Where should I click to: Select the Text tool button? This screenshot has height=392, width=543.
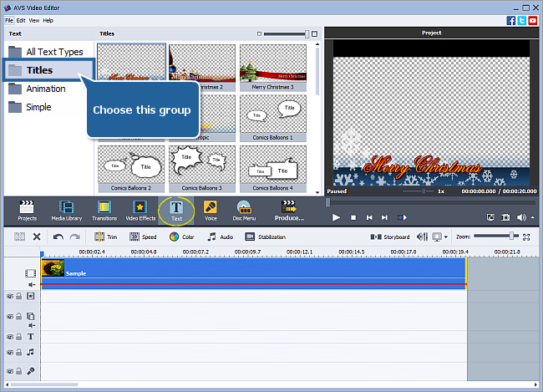point(176,211)
